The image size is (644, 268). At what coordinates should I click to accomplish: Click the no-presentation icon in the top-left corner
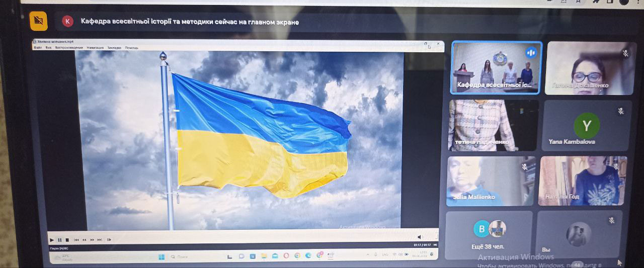click(38, 21)
